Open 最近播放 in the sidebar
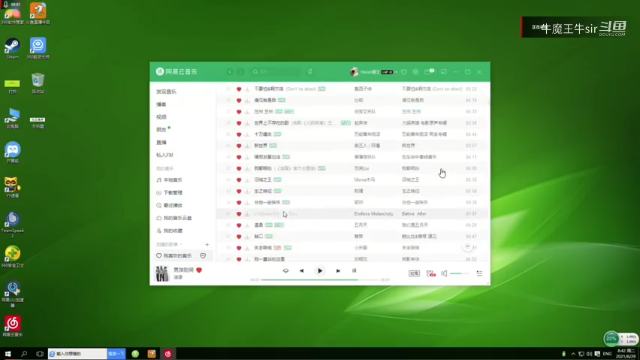640x360 pixels. coord(169,205)
